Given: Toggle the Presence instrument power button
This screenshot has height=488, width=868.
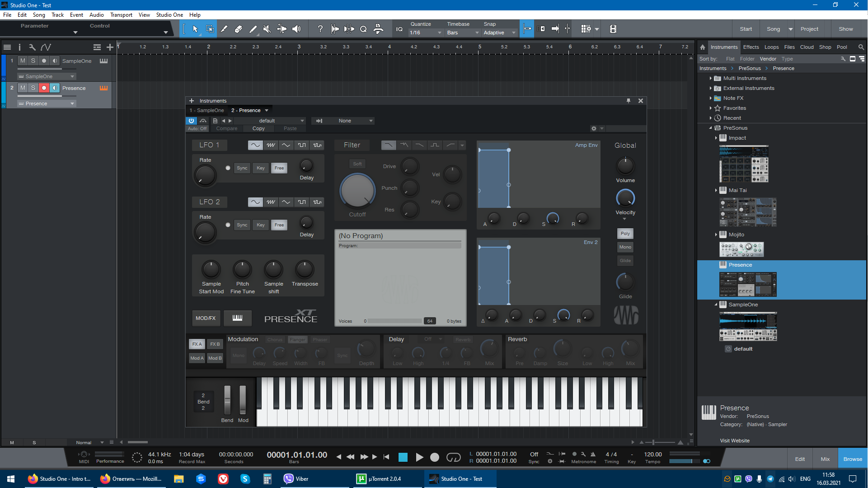Looking at the screenshot, I should point(191,121).
